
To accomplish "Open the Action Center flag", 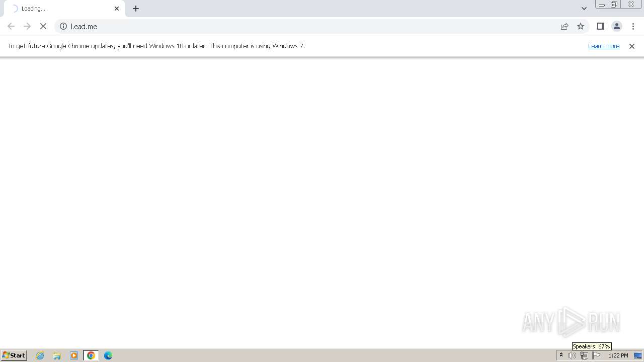I will 596,355.
